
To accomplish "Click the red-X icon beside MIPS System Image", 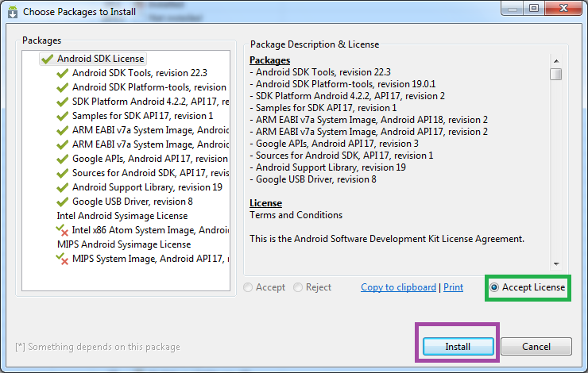I will pos(62,259).
